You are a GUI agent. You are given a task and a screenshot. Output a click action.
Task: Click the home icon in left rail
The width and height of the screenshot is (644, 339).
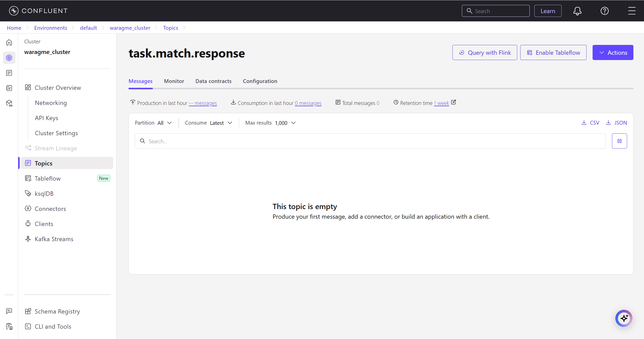click(9, 42)
